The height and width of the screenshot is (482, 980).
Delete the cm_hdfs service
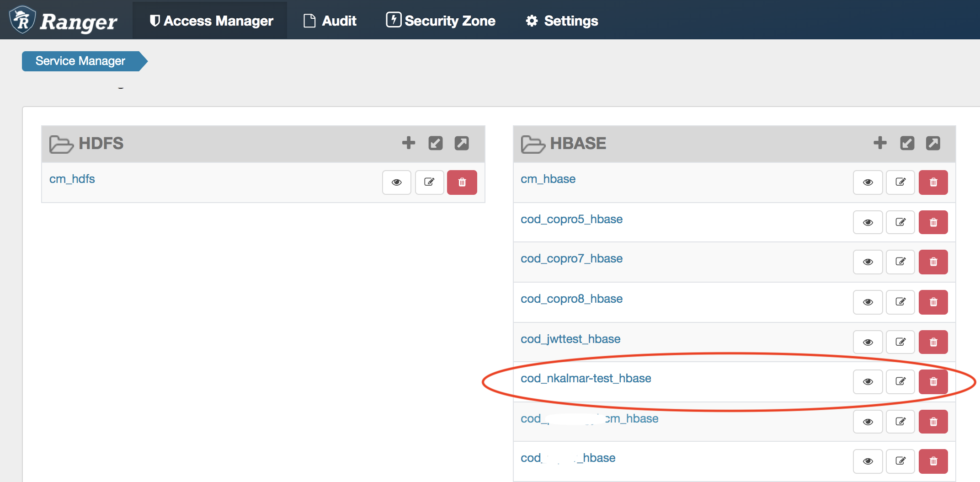click(462, 182)
